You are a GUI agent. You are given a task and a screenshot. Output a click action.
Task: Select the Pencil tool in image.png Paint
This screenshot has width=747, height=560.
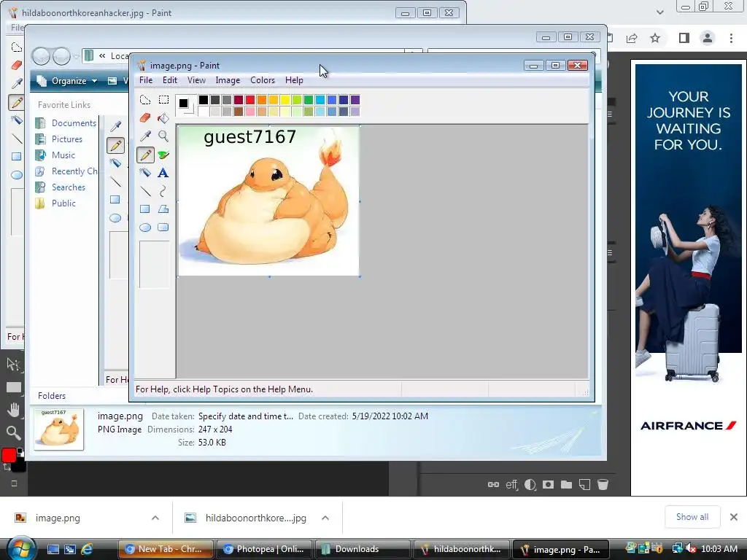(145, 155)
